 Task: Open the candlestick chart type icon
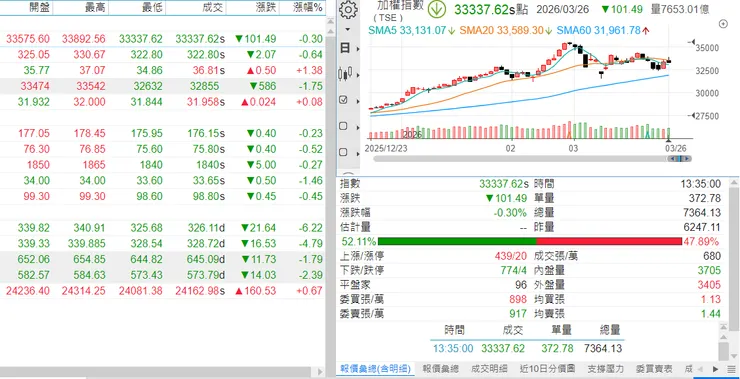(x=345, y=74)
